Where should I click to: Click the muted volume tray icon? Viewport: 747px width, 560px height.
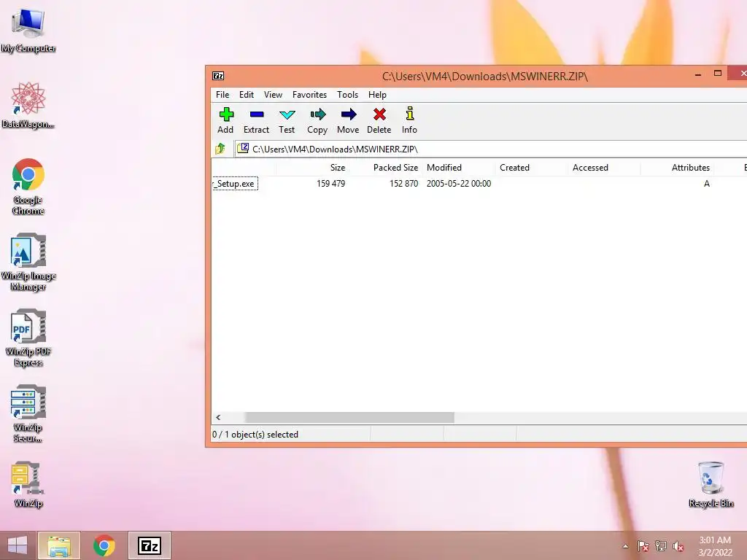click(x=678, y=546)
